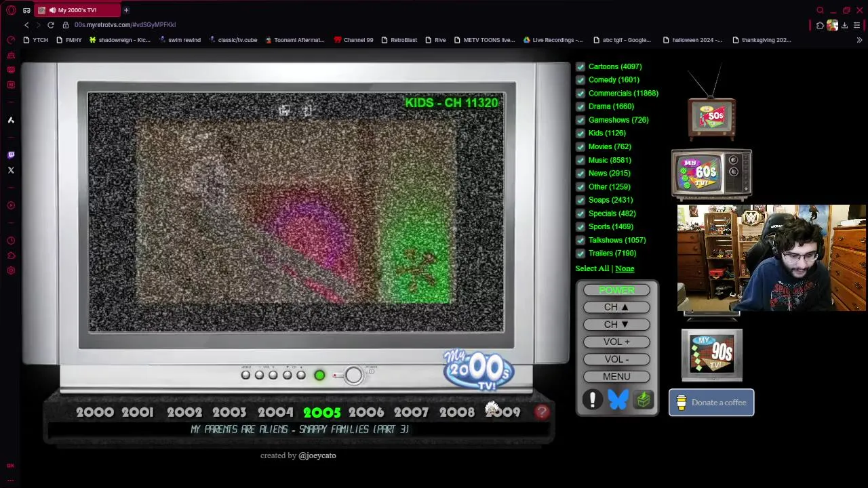Uncheck the Movies (762) checkbox
Screen dimensions: 868x488
tap(580, 146)
